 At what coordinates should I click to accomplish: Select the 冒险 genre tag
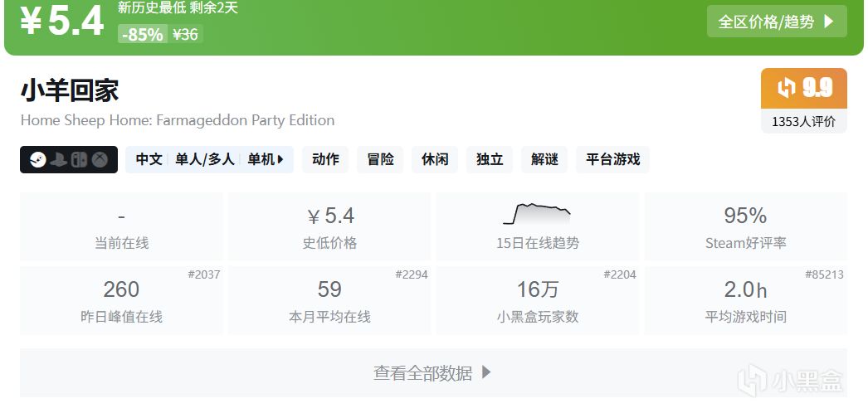tap(380, 160)
